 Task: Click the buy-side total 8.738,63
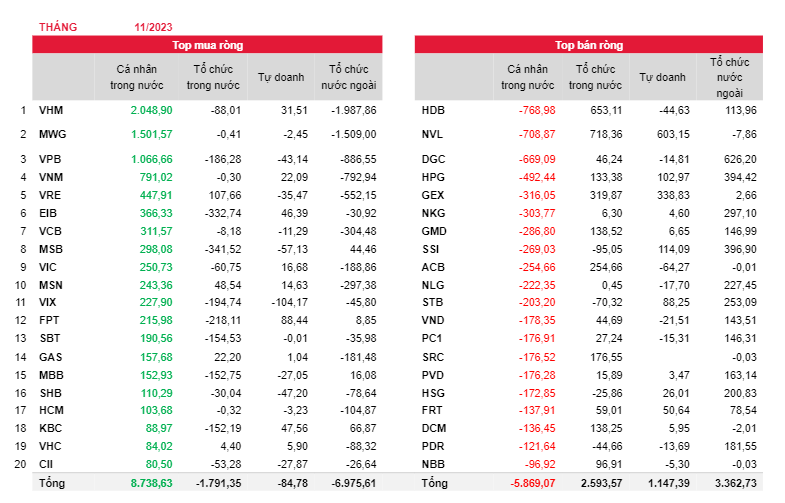(151, 484)
